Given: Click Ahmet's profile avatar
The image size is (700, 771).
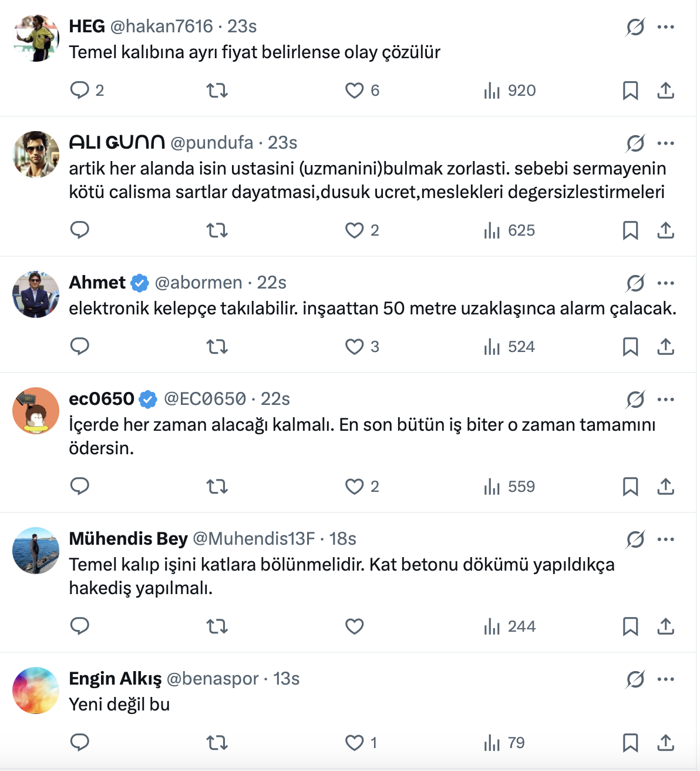Looking at the screenshot, I should point(36,294).
